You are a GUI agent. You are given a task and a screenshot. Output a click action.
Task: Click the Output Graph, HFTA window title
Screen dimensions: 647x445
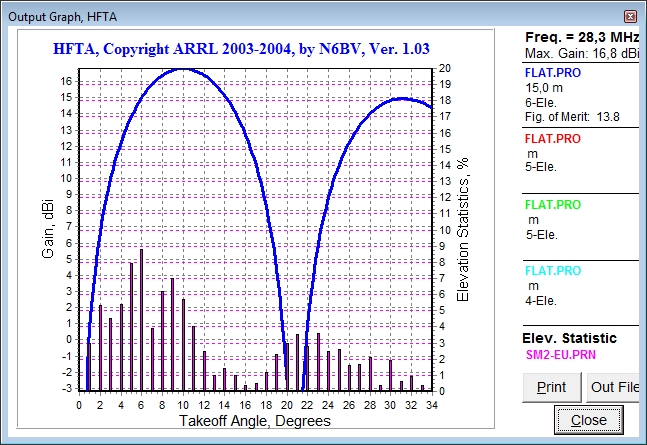[x=62, y=17]
